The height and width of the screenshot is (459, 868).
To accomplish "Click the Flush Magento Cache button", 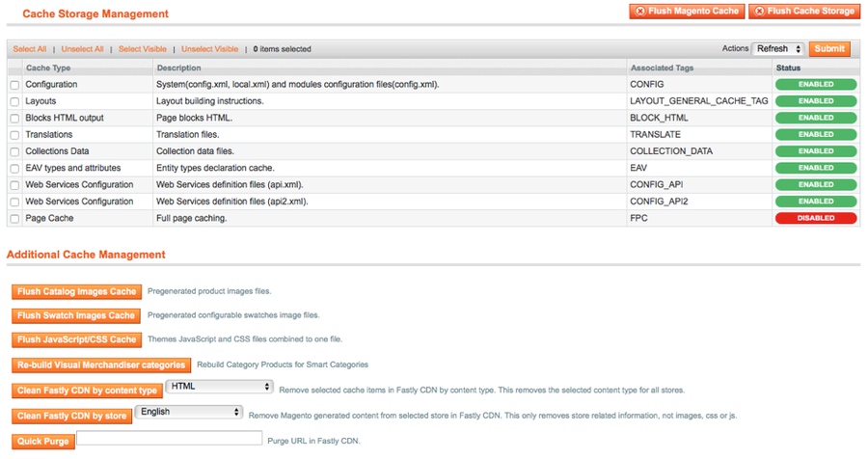I will 687,12.
